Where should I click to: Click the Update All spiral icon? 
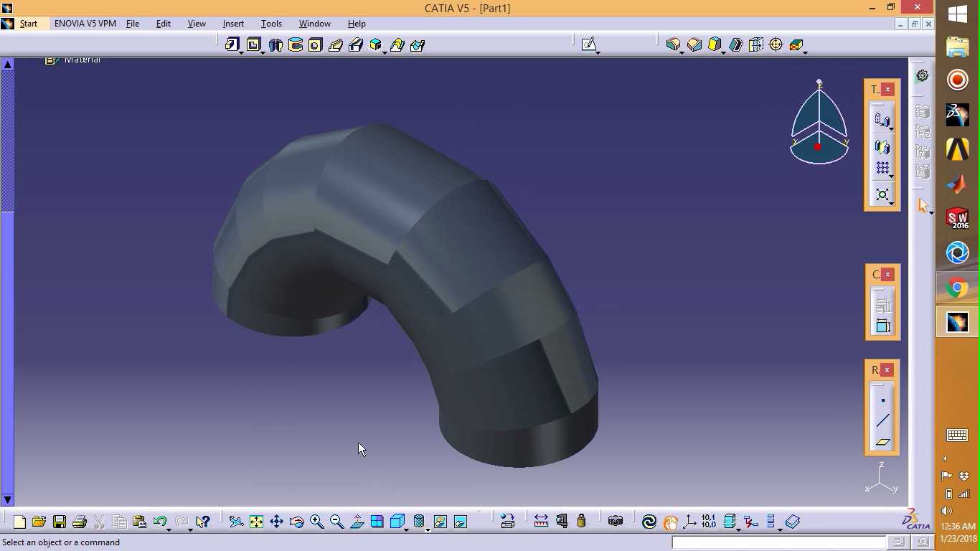[649, 522]
